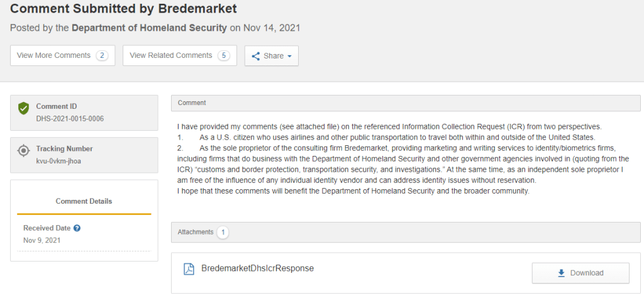This screenshot has height=298, width=644.
Task: Open the BredemarketDhsIcrResponse file name
Action: pos(257,268)
